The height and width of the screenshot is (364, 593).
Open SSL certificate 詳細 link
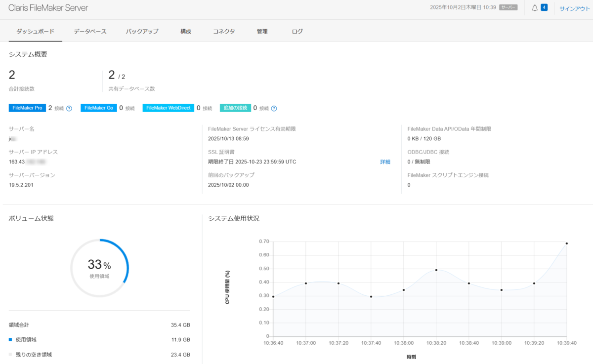point(385,162)
